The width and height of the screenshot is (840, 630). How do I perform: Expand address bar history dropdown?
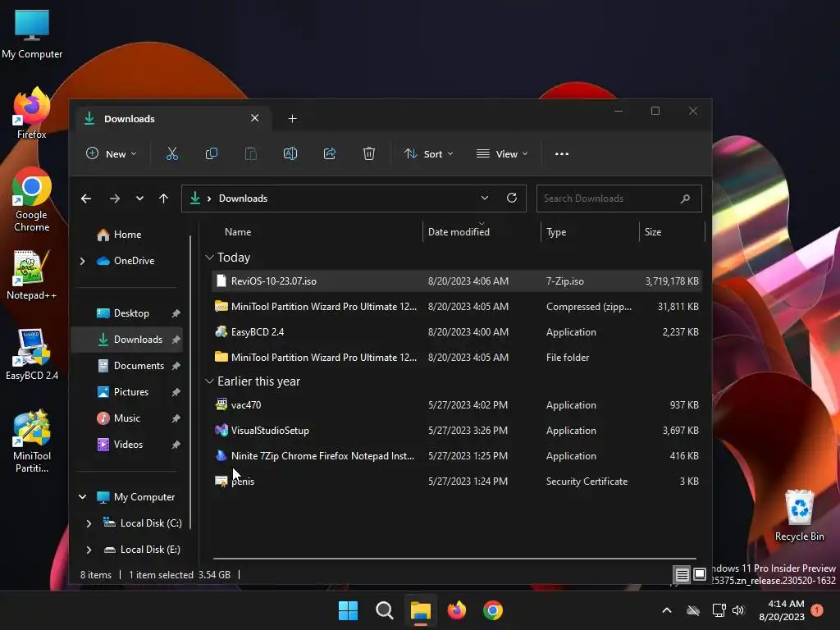click(x=484, y=199)
